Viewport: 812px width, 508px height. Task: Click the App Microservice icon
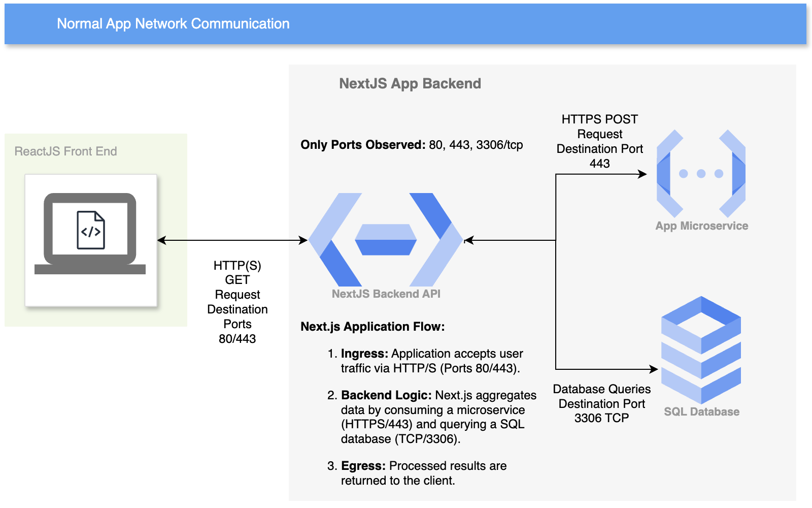701,174
